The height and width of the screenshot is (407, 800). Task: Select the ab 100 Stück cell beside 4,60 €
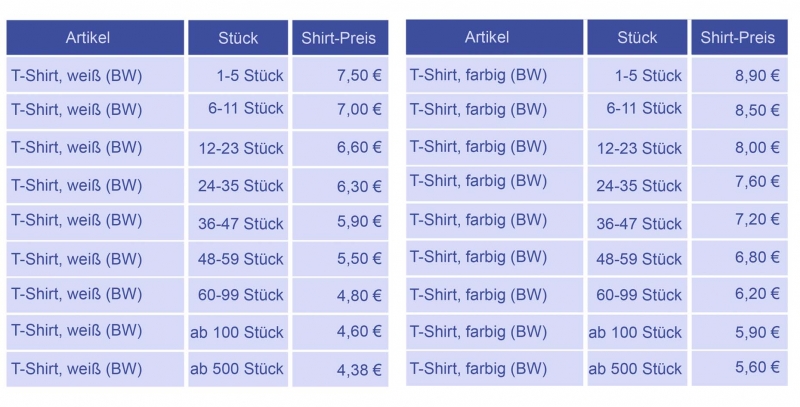coord(237,331)
